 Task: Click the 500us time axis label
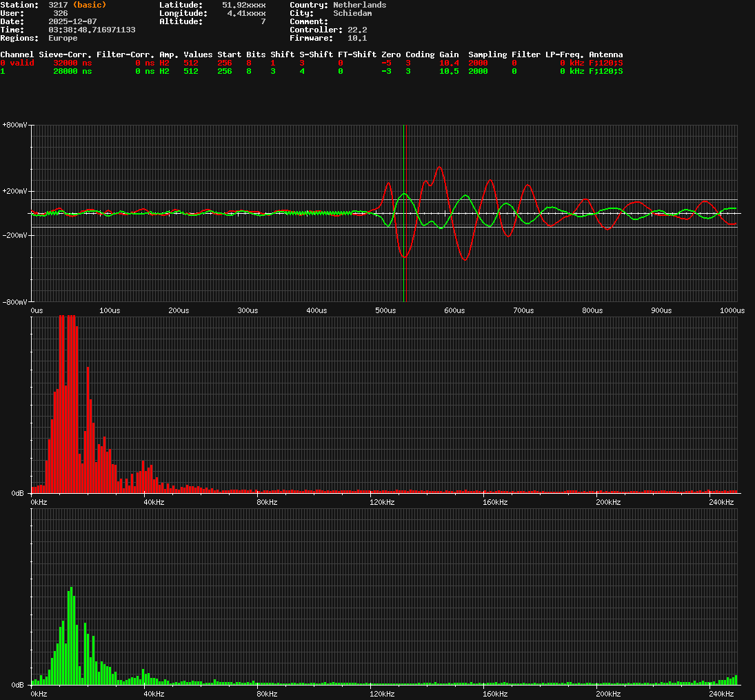click(385, 311)
